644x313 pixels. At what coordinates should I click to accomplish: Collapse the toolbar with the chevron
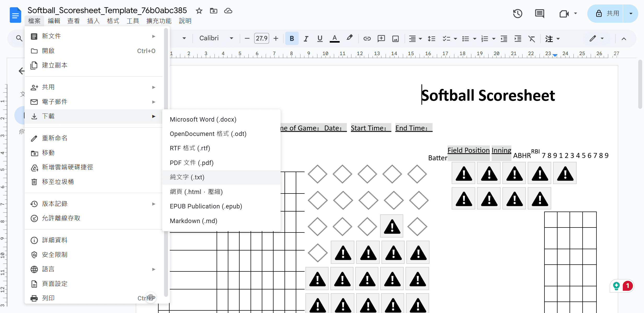pos(624,39)
